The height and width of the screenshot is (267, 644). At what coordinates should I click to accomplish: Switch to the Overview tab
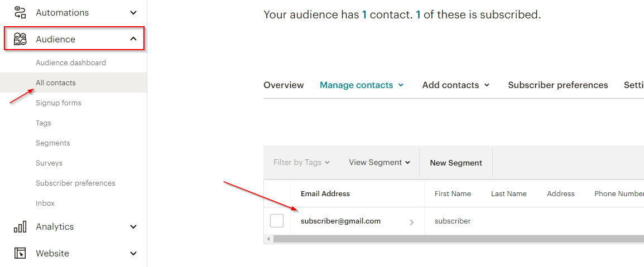coord(283,85)
